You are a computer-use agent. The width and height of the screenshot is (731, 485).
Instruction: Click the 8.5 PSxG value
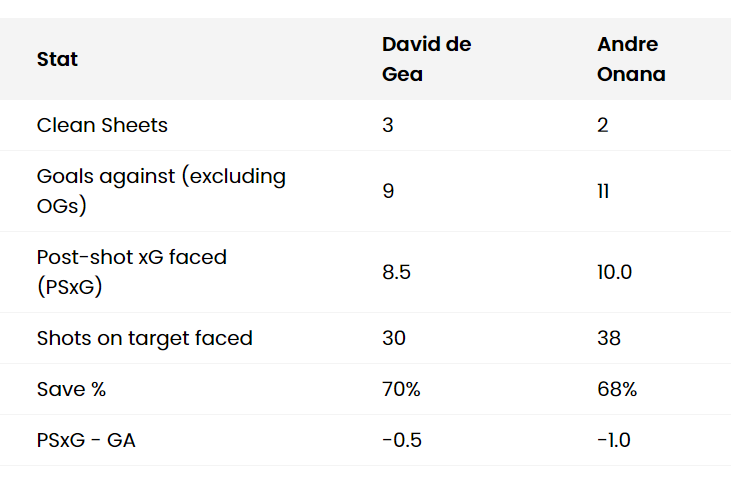point(395,271)
